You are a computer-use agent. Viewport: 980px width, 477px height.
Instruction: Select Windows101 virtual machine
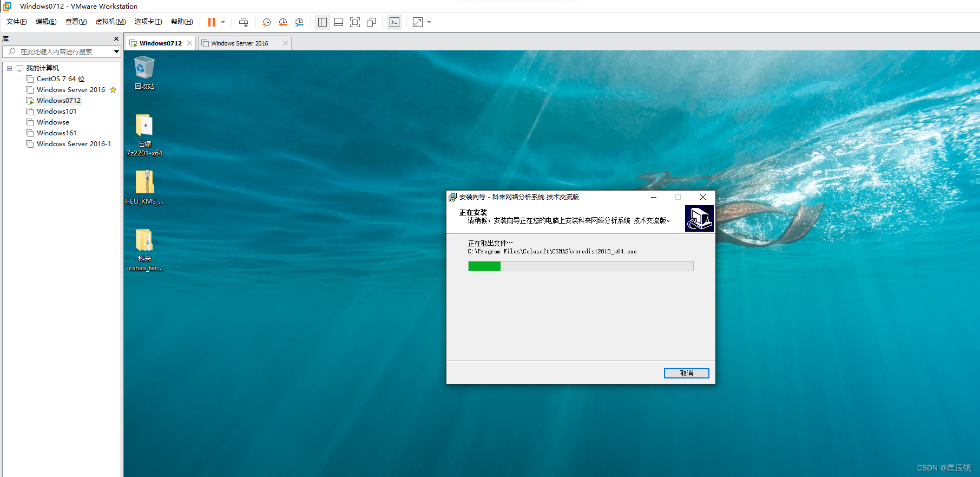pyautogui.click(x=56, y=112)
